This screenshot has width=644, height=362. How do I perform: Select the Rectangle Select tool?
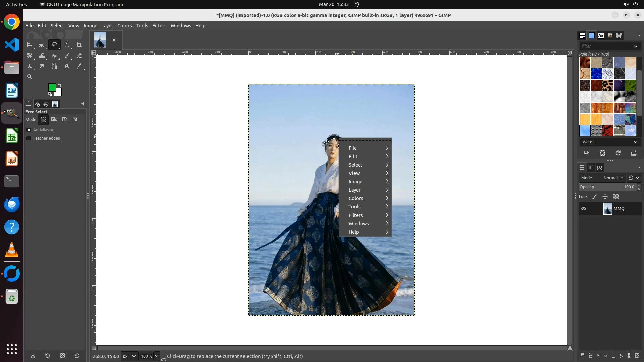coord(42,45)
